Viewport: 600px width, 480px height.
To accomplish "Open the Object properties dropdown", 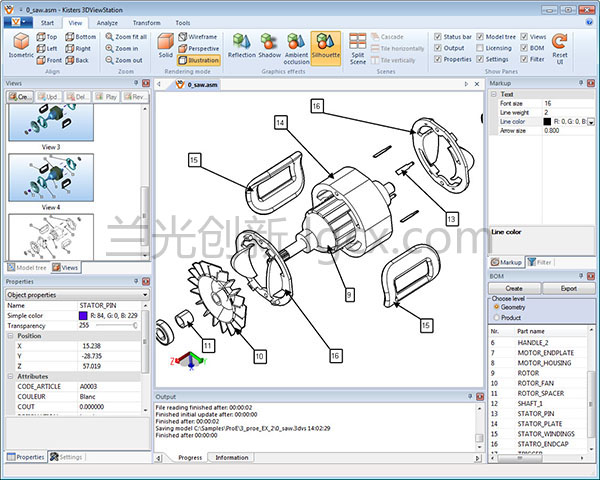I will tap(144, 295).
